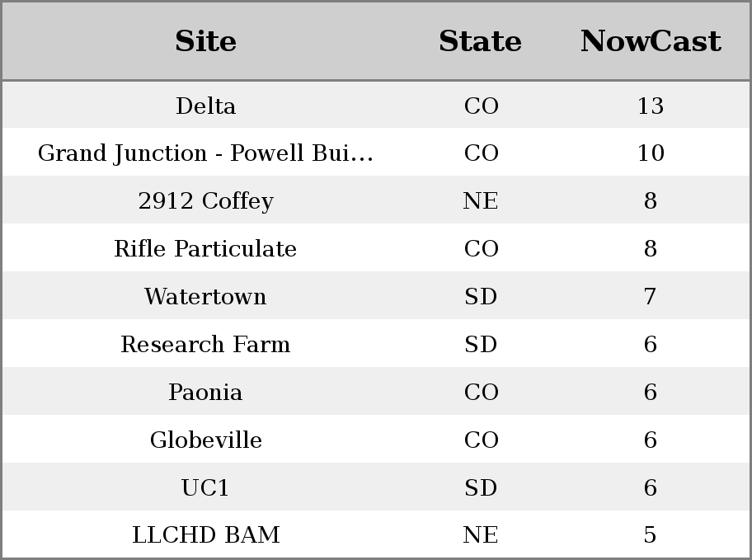Select the Delta site row
Viewport: 752px width, 560px height.
376,105
